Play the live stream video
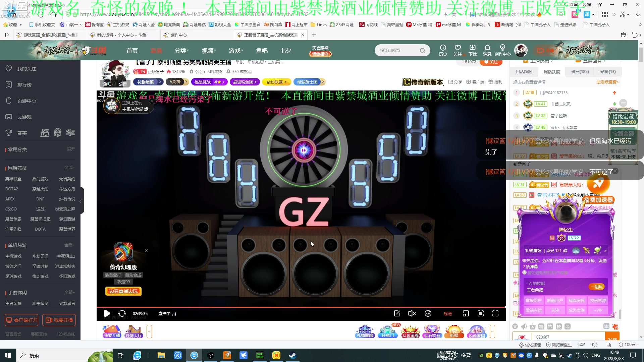This screenshot has width=644, height=362. (x=107, y=313)
